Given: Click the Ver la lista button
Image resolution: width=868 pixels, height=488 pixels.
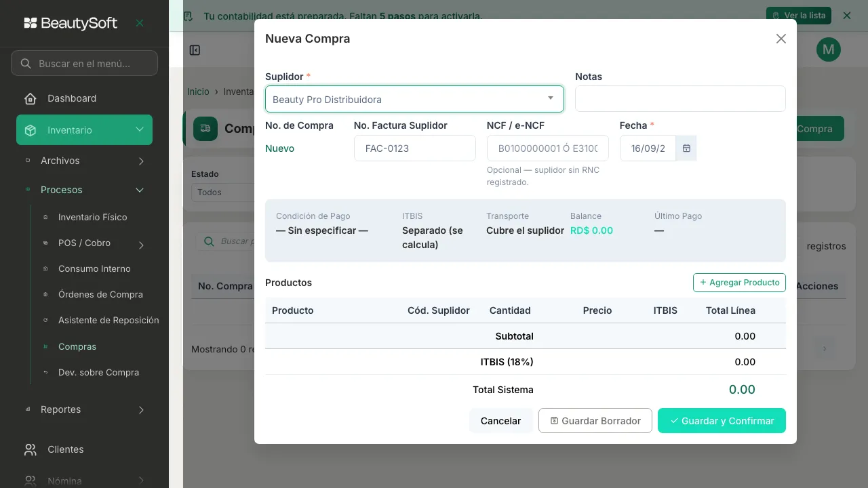Looking at the screenshot, I should click(798, 15).
